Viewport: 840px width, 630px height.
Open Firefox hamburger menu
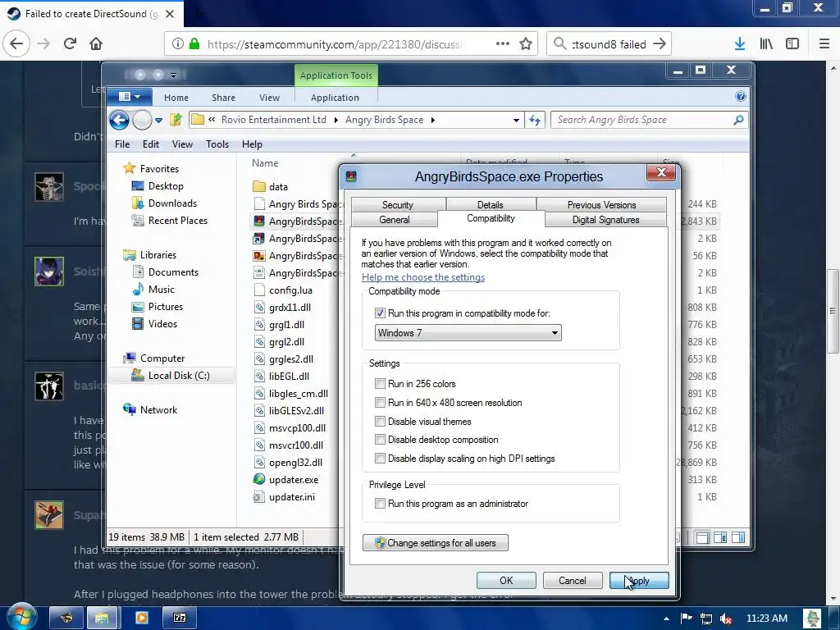[x=824, y=44]
